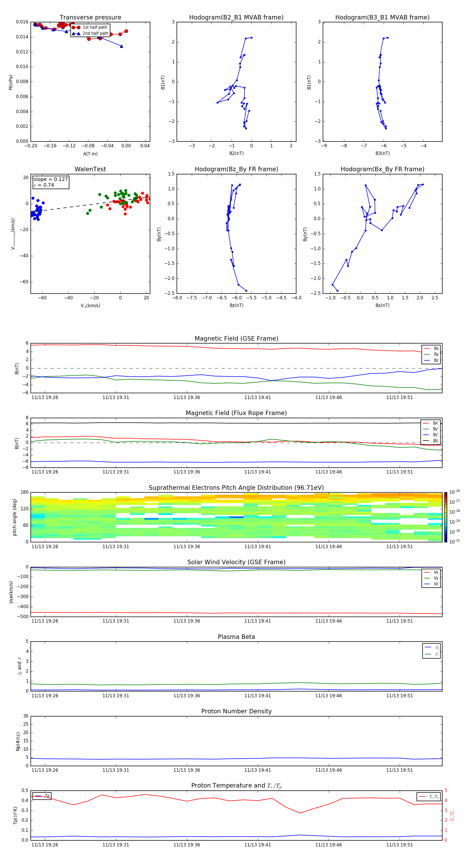Select the "Hodogram(B2_B1 MVAB frame)" title

click(x=236, y=18)
